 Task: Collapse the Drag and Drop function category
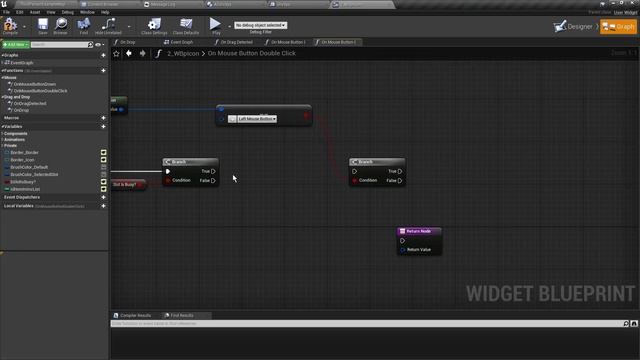pos(2,97)
